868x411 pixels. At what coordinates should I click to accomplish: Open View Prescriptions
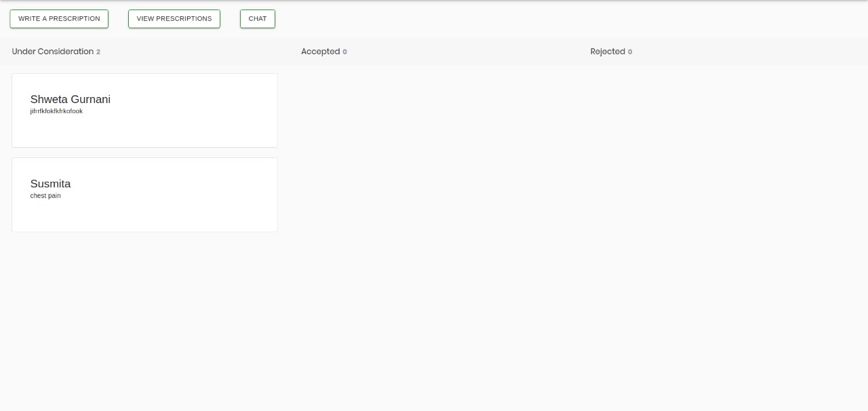coord(174,19)
